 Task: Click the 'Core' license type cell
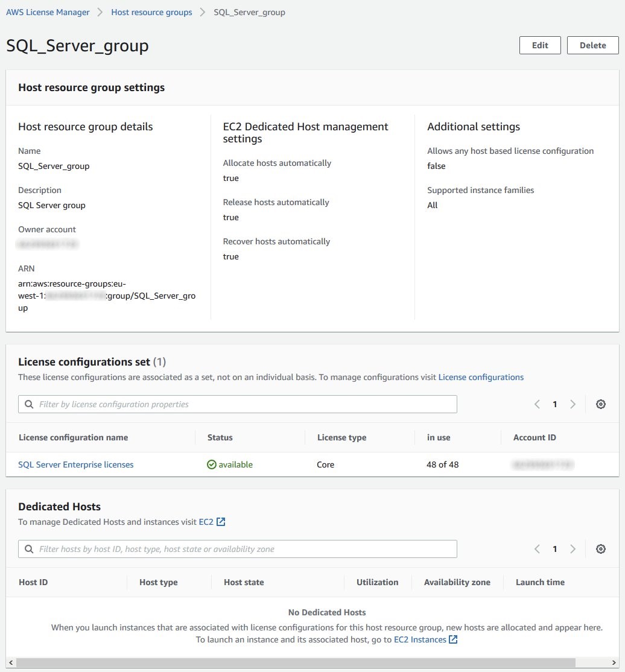click(x=325, y=464)
